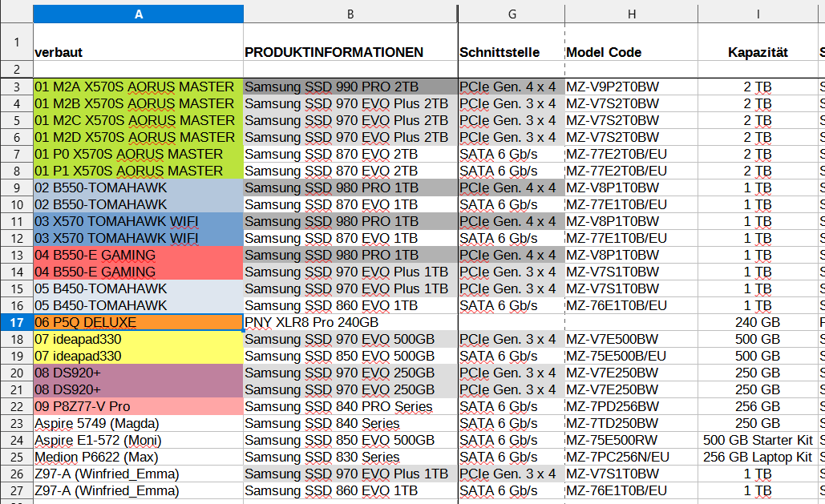Select cell 'Medion P6622 (Max)'

(x=139, y=458)
